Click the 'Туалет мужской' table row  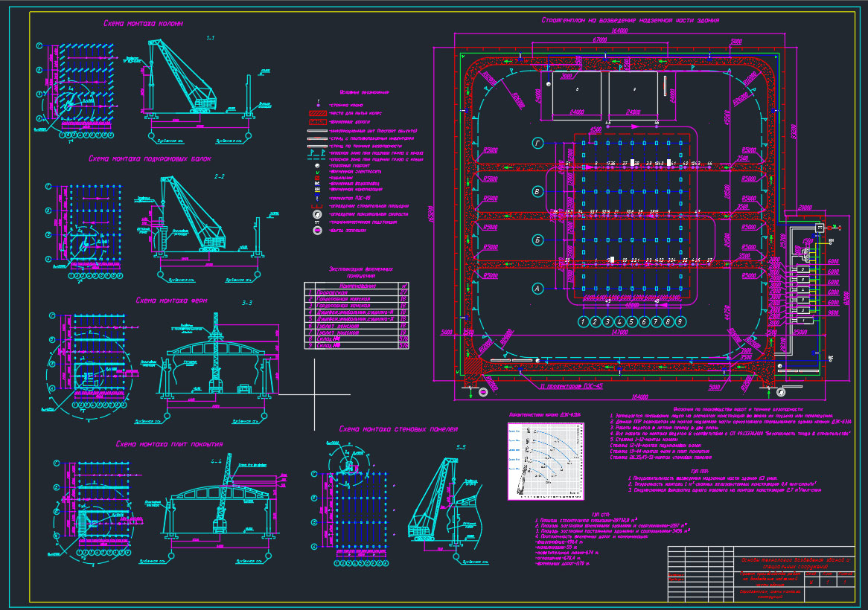pos(357,333)
